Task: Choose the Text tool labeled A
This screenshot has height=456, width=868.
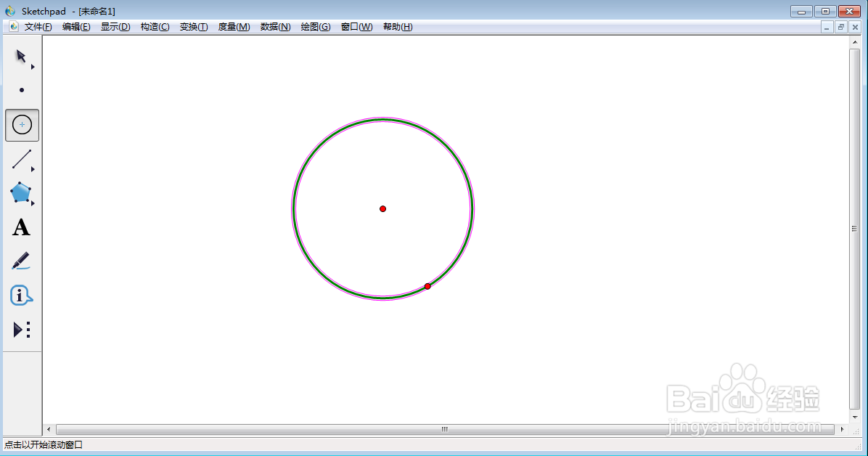Action: point(21,227)
